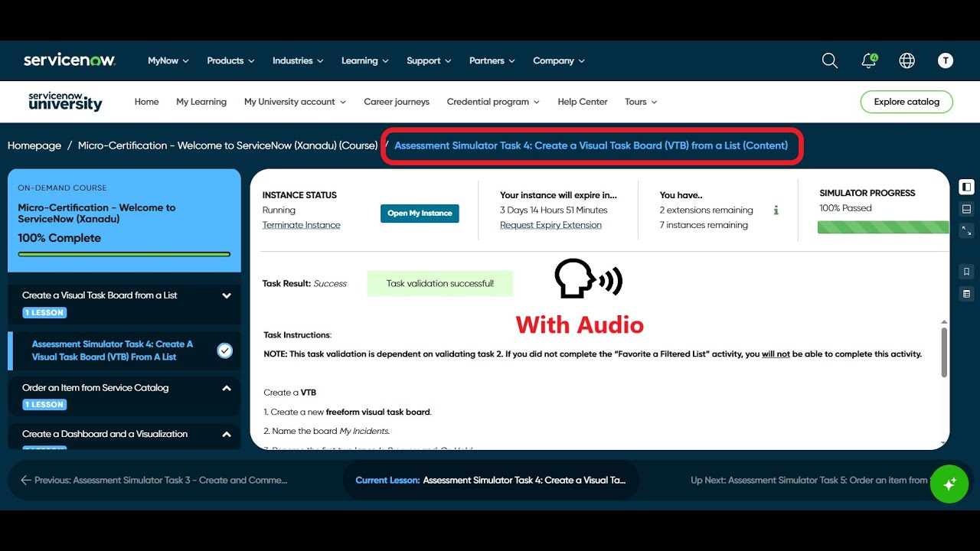Open the user avatar T menu

(946, 60)
